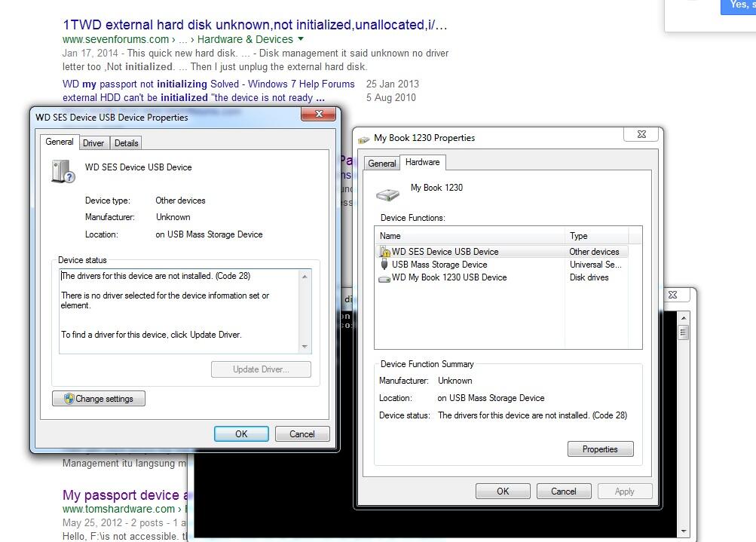Click OK in WD SES Device Properties
The height and width of the screenshot is (542, 756).
pyautogui.click(x=241, y=434)
